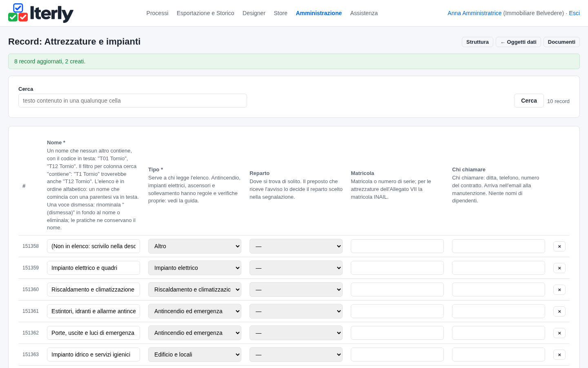Open Reparto dropdown for row 151358
The image size is (588, 368).
pyautogui.click(x=296, y=246)
